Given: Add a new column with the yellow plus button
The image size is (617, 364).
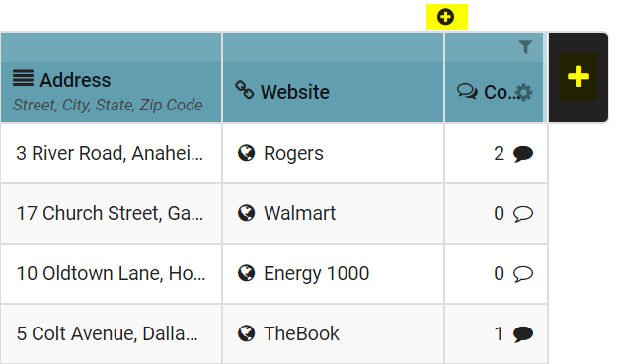Looking at the screenshot, I should pyautogui.click(x=578, y=77).
